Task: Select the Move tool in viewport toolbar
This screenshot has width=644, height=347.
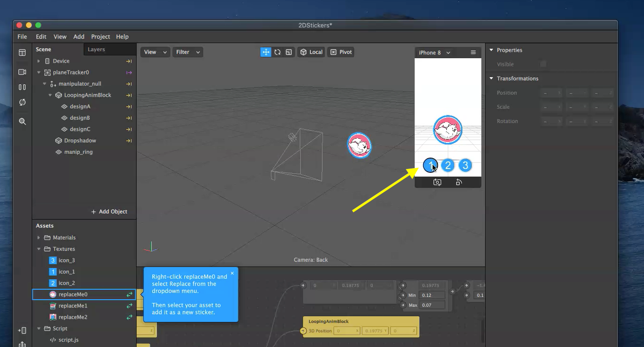Action: point(266,52)
